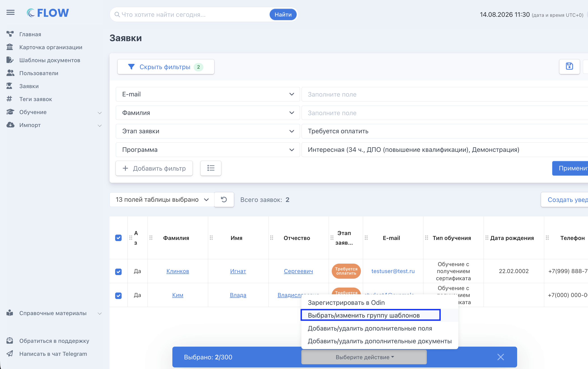Uncheck the Ким row checkbox
This screenshot has width=588, height=369.
(118, 295)
